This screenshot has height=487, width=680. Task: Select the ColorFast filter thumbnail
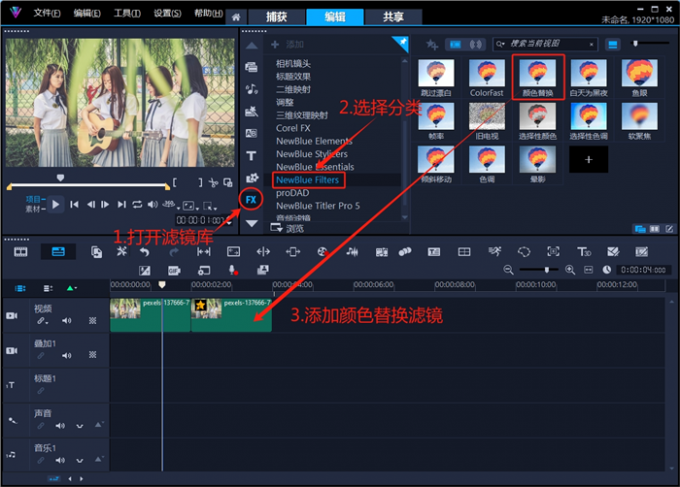(x=487, y=78)
